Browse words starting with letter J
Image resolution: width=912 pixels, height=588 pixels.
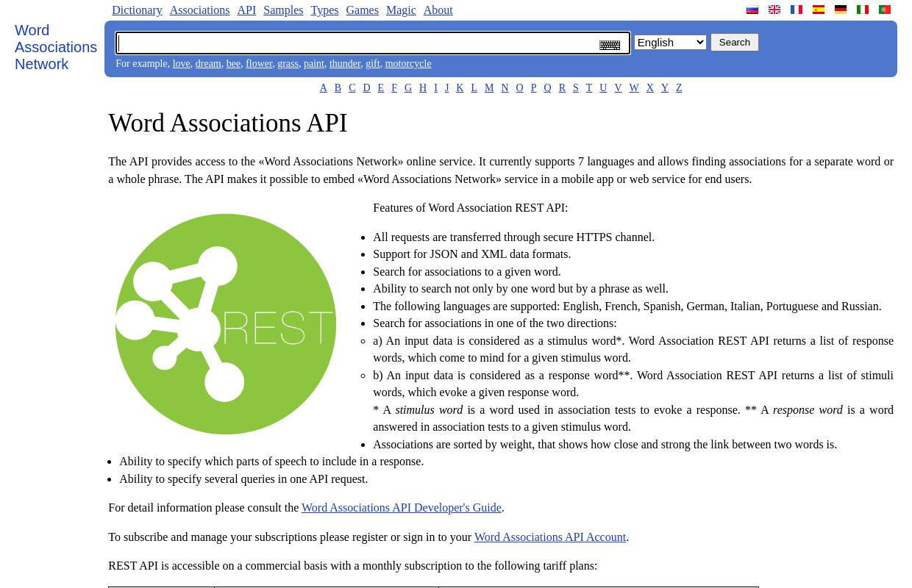tap(447, 88)
